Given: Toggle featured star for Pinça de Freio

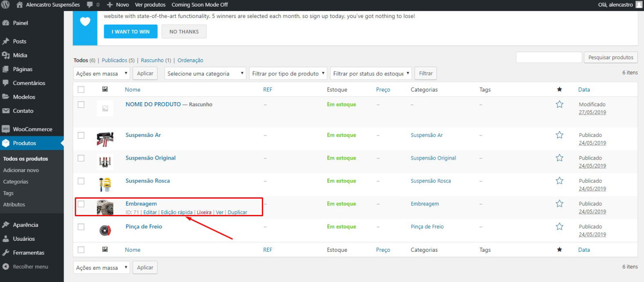Looking at the screenshot, I should 559,227.
